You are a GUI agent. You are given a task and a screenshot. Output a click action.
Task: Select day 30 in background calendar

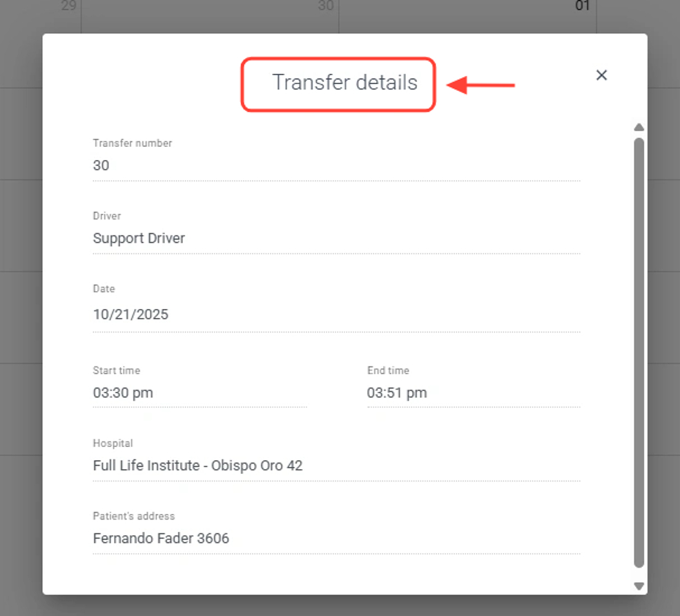[x=325, y=6]
